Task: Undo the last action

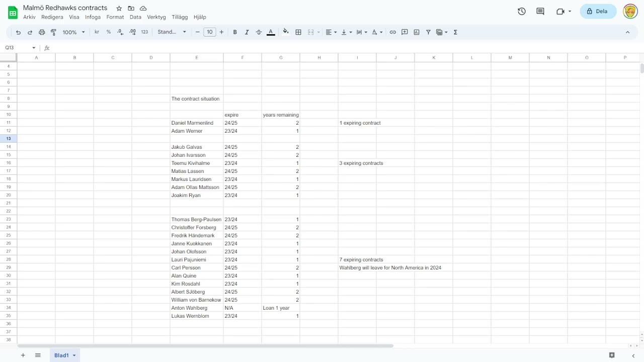Action: tap(18, 32)
